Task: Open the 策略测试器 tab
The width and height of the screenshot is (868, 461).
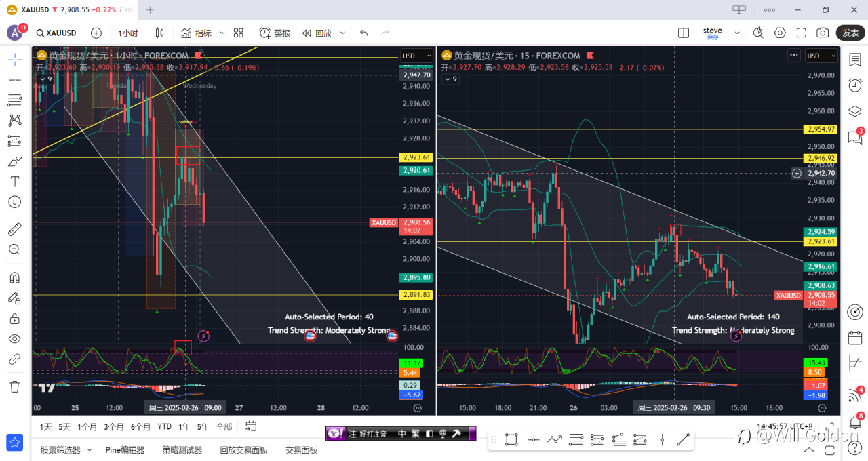Action: click(182, 449)
